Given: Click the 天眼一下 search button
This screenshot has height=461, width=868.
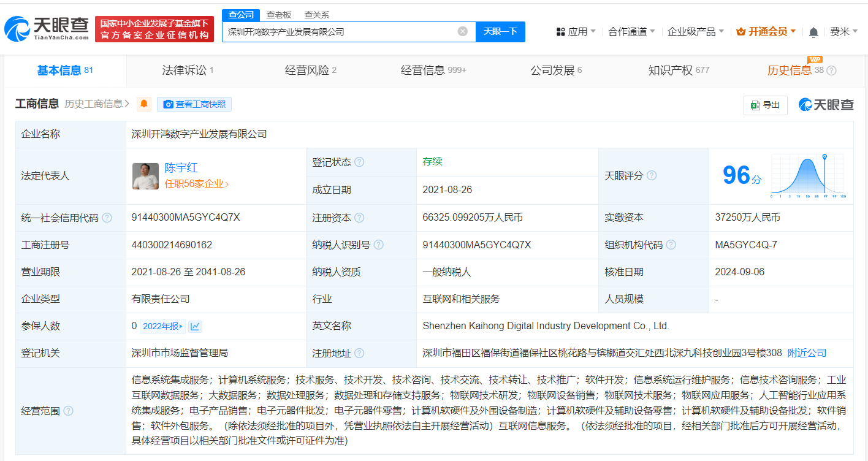Looking at the screenshot, I should 500,31.
